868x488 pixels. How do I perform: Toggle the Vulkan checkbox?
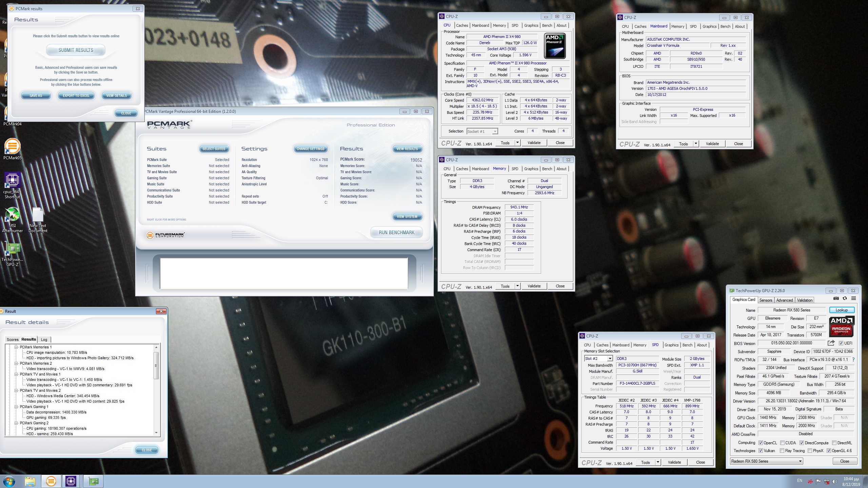(x=761, y=450)
